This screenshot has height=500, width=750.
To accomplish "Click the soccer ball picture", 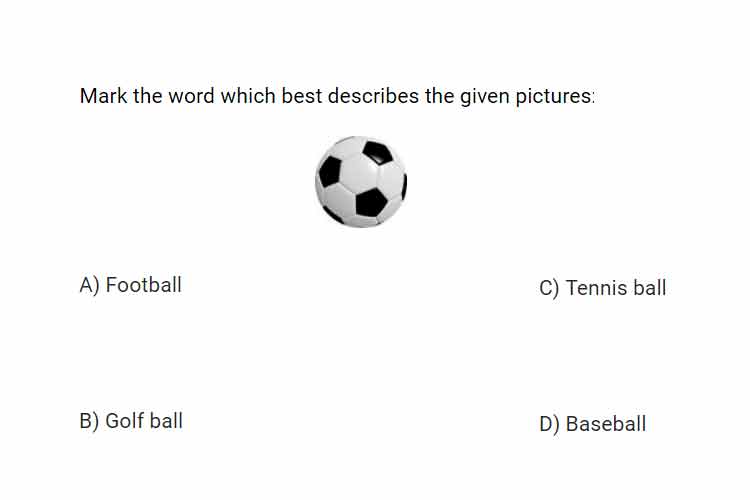I will click(x=361, y=182).
